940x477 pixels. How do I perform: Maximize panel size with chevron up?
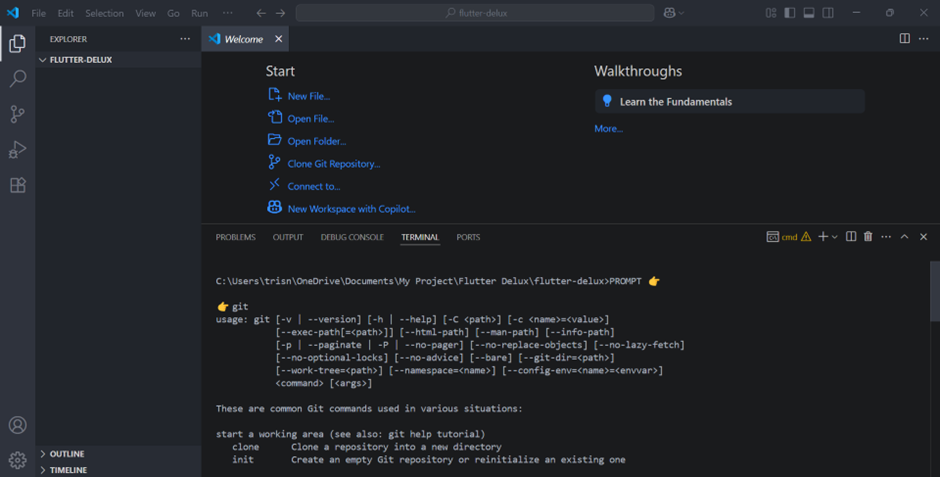click(x=905, y=237)
